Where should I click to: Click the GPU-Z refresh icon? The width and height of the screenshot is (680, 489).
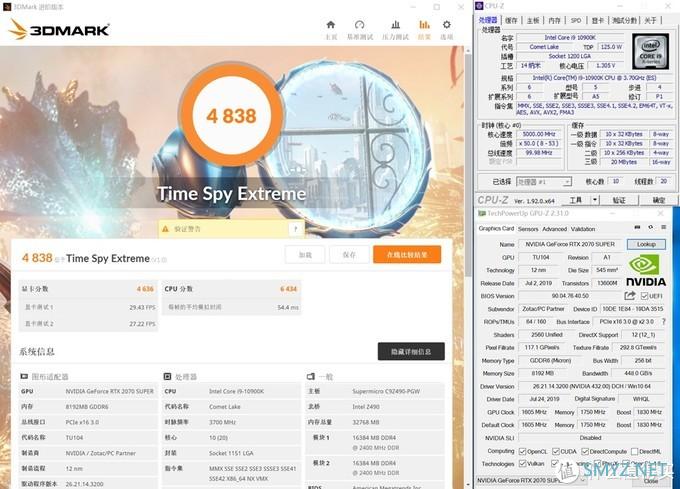pos(651,227)
